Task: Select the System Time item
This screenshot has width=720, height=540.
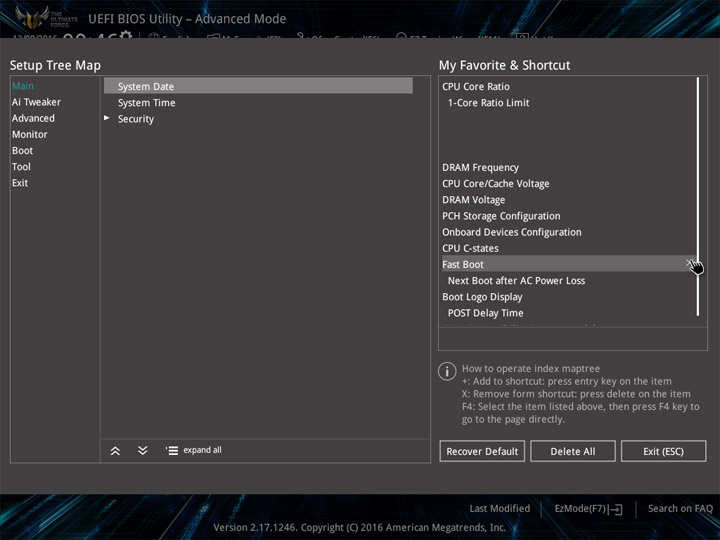Action: point(146,102)
